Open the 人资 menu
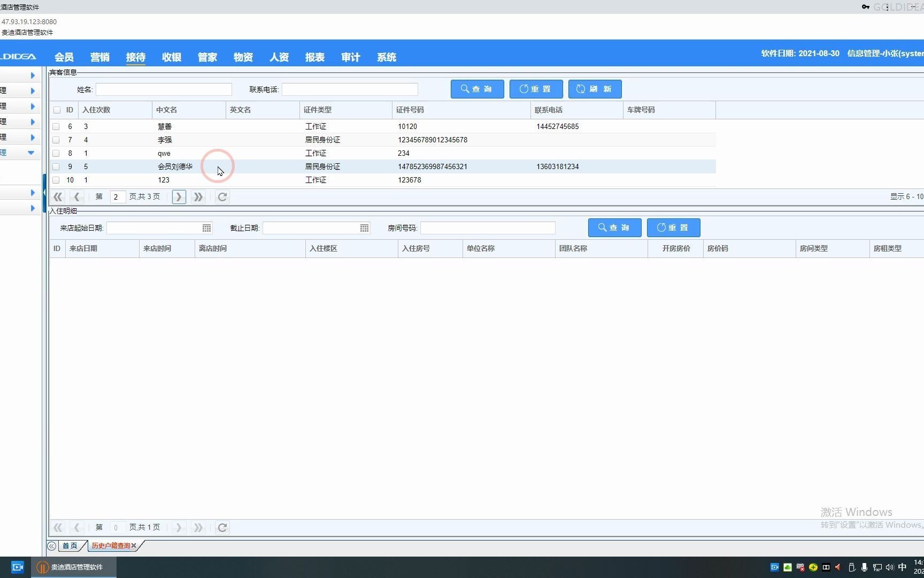 (x=279, y=57)
